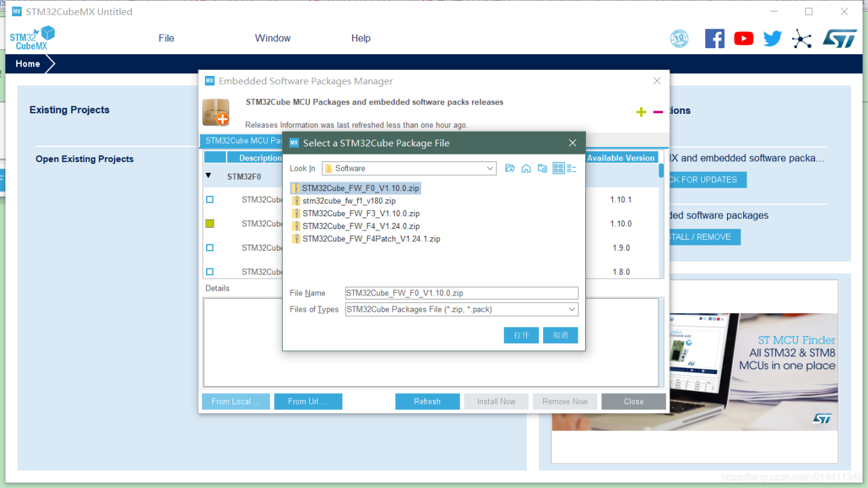
Task: Click the INSTALL / REMOVE button behind dialog
Action: click(x=705, y=237)
